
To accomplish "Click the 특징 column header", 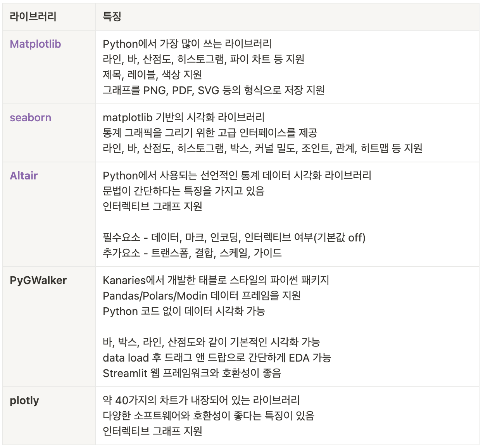I will coord(287,17).
